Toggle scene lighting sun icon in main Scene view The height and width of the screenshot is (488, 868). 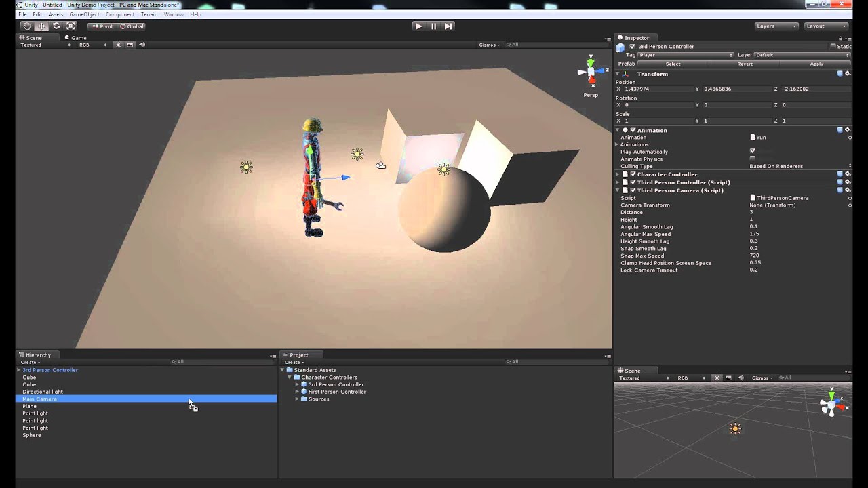[x=118, y=45]
